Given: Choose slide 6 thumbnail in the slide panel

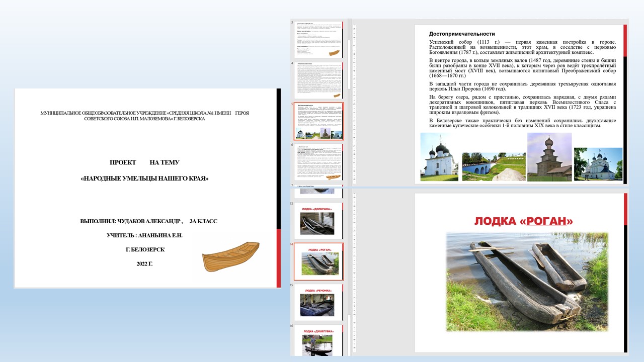Looking at the screenshot, I should tap(318, 162).
